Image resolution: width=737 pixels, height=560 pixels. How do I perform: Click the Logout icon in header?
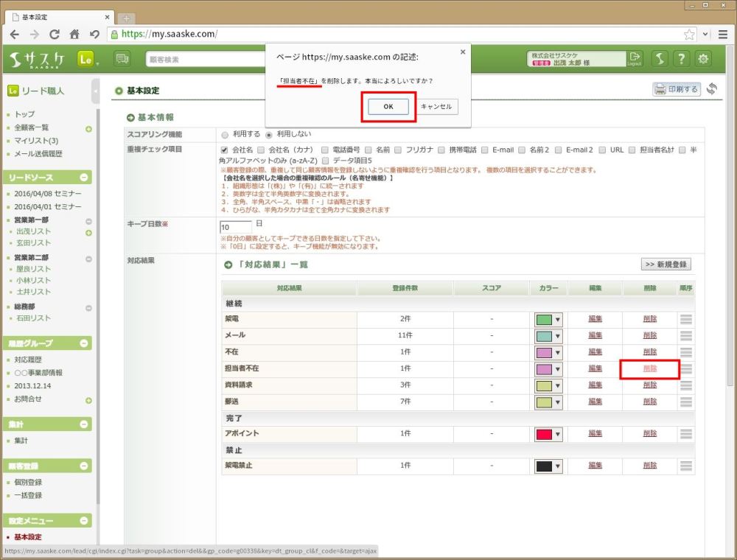coord(635,59)
